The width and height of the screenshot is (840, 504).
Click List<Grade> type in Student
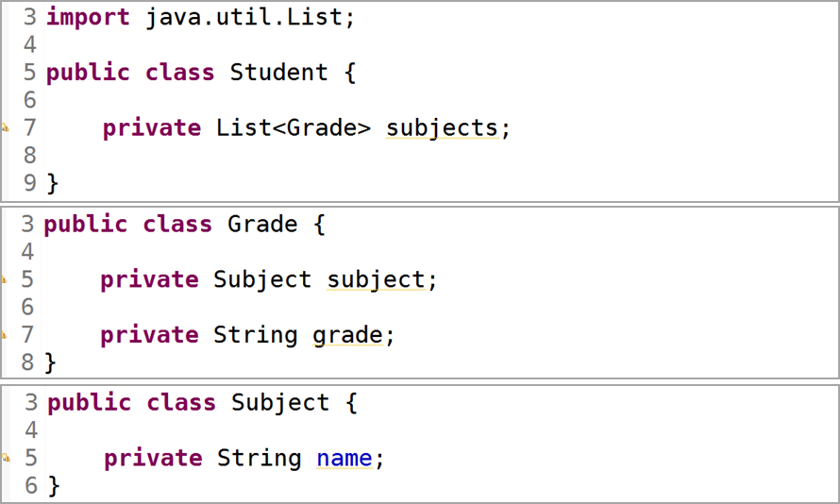[x=293, y=128]
